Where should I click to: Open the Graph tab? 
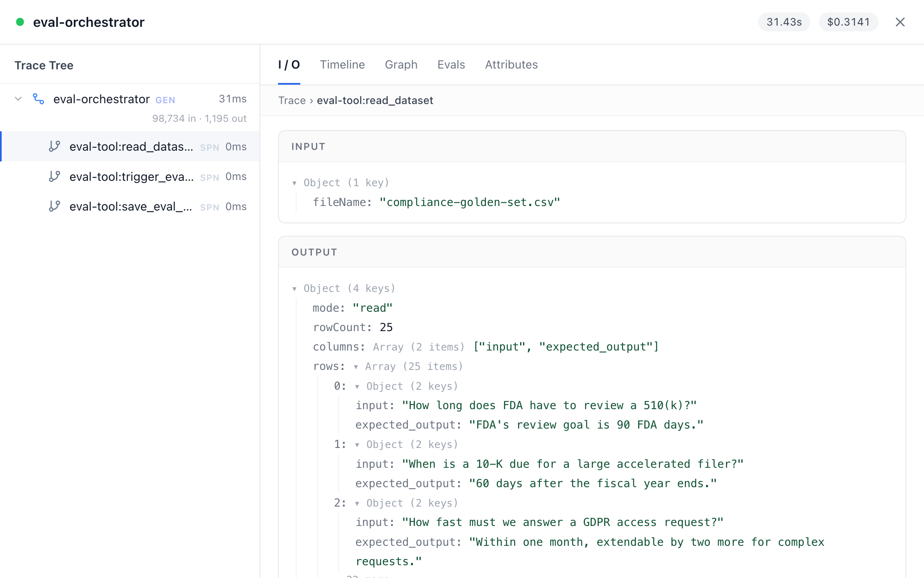[401, 65]
